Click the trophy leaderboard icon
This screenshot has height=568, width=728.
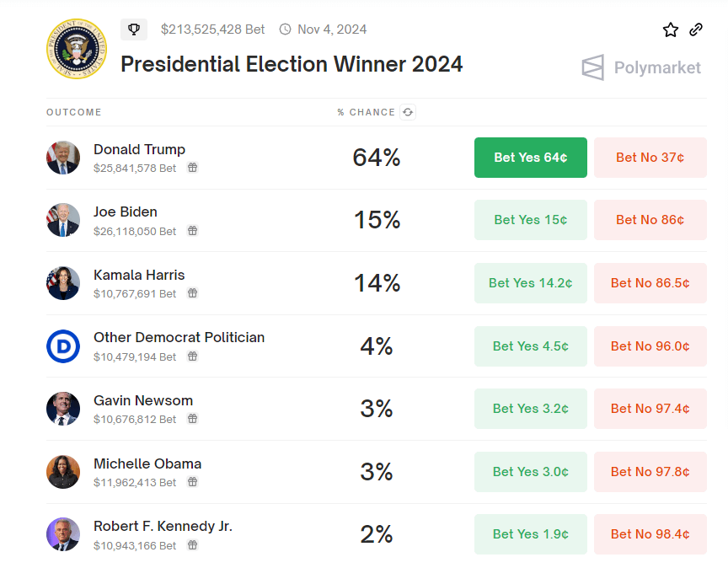pyautogui.click(x=133, y=29)
